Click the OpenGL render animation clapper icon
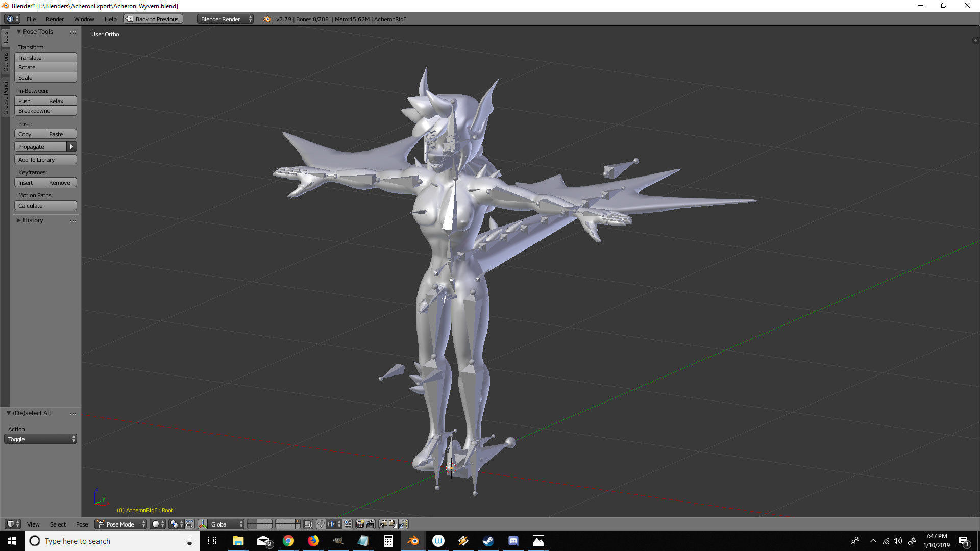The image size is (980, 551). coord(370,524)
